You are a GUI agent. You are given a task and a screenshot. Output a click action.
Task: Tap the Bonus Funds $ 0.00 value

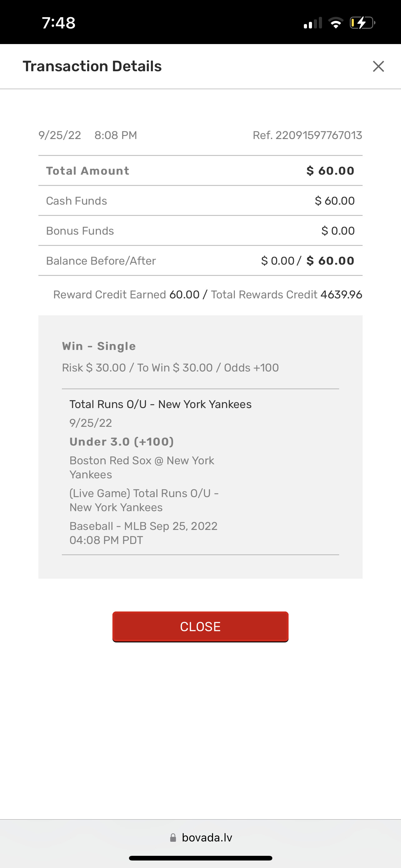tap(338, 231)
